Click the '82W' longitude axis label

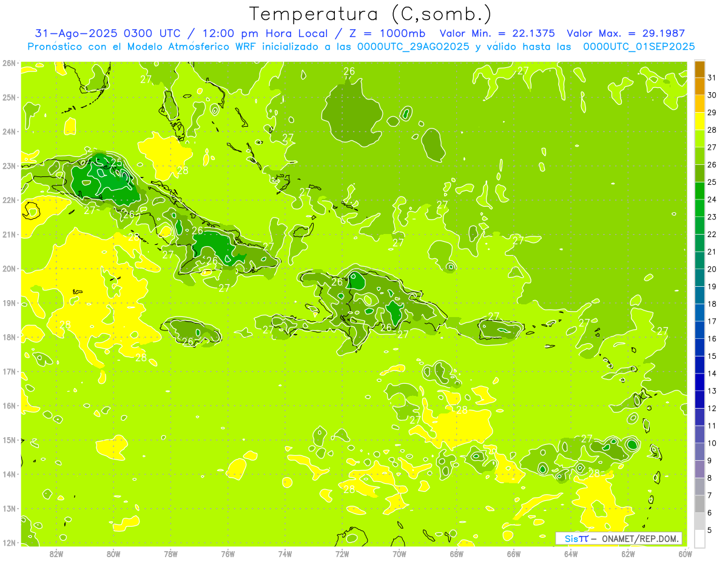click(x=56, y=554)
